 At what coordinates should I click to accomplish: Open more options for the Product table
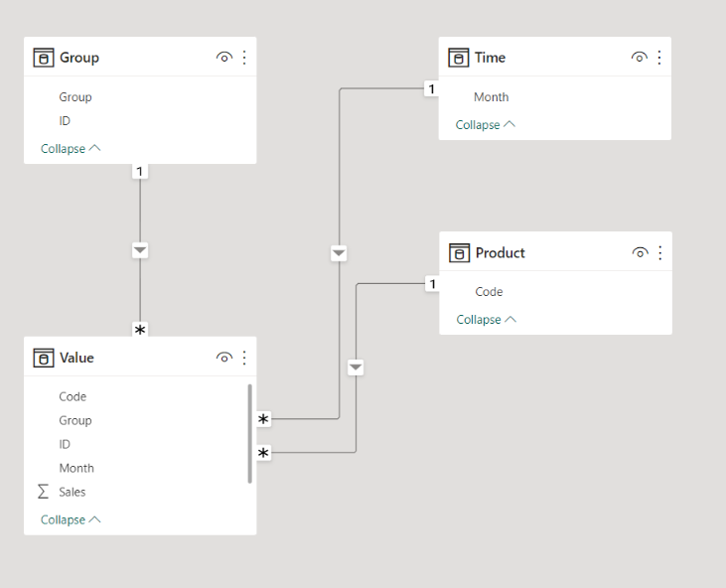point(660,253)
